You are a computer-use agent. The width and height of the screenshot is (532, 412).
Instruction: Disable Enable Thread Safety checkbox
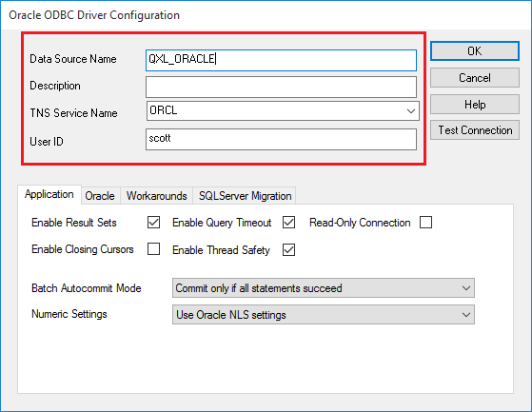(288, 250)
